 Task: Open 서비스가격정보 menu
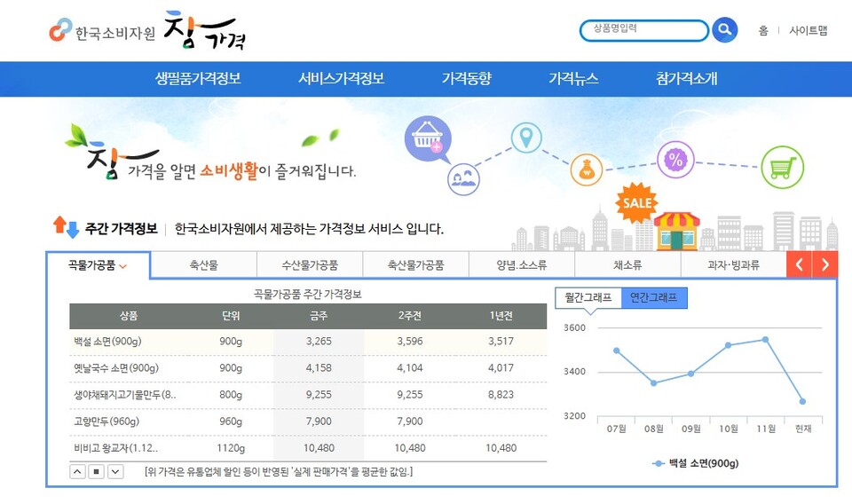(341, 79)
